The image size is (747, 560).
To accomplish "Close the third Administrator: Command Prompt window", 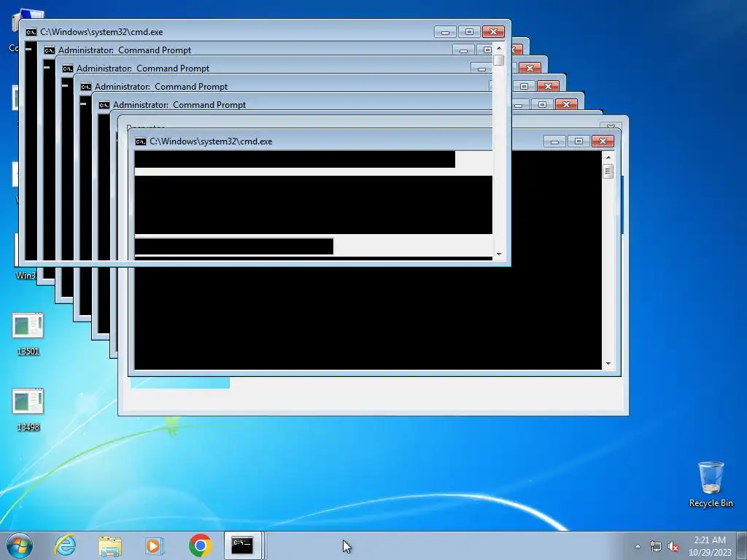I will [548, 86].
